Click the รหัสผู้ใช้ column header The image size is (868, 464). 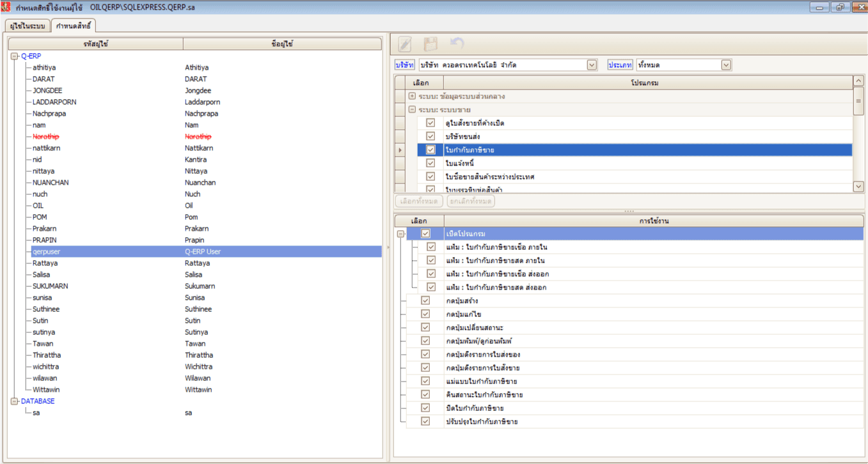click(96, 44)
